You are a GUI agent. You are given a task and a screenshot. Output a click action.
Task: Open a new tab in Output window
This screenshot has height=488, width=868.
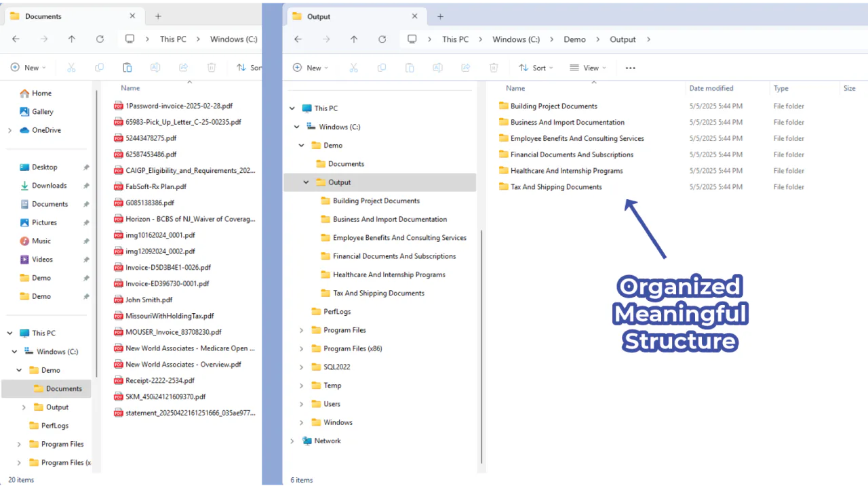click(x=440, y=16)
